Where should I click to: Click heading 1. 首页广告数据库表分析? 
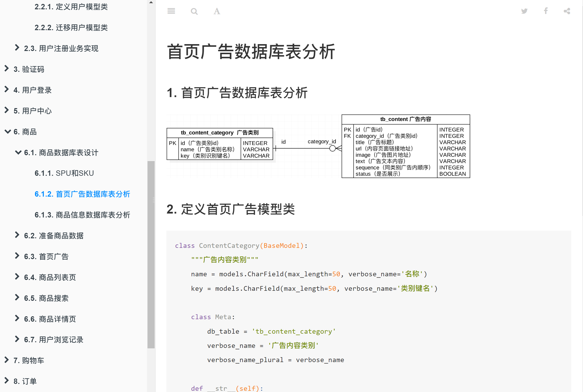click(x=237, y=93)
